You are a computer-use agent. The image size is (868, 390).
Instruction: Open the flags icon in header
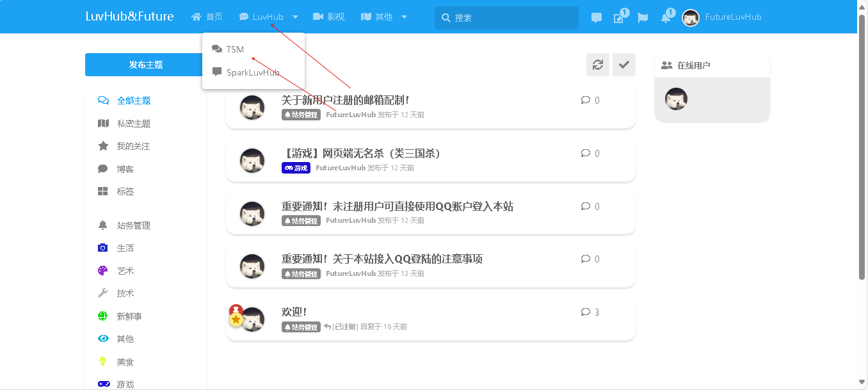pyautogui.click(x=643, y=17)
